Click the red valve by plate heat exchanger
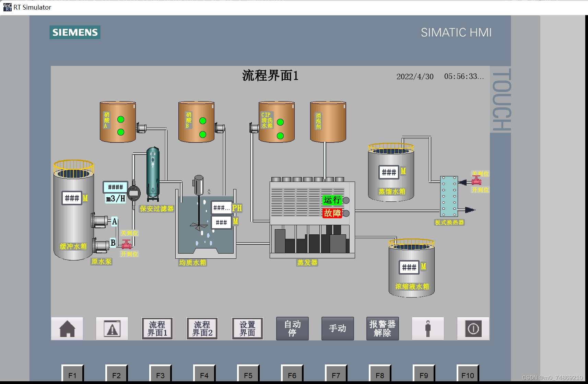The width and height of the screenshot is (588, 384). (x=476, y=181)
